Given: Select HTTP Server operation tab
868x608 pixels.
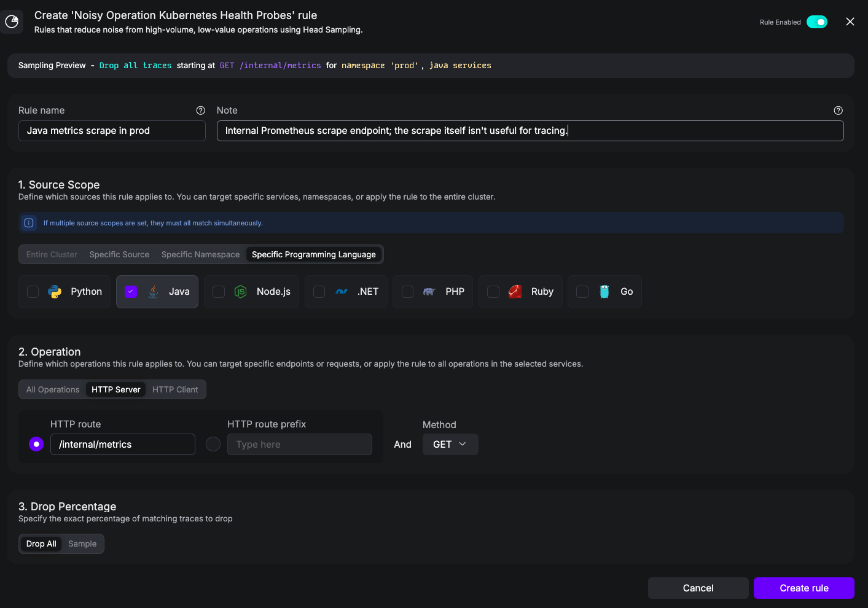Looking at the screenshot, I should pos(116,389).
